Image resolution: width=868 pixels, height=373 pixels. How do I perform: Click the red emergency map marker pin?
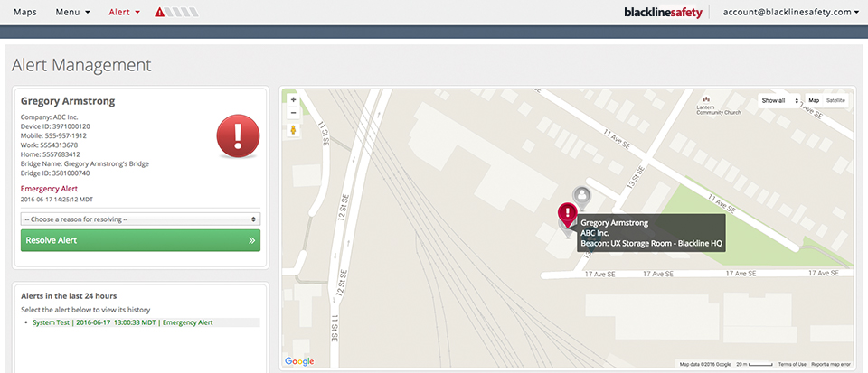567,216
